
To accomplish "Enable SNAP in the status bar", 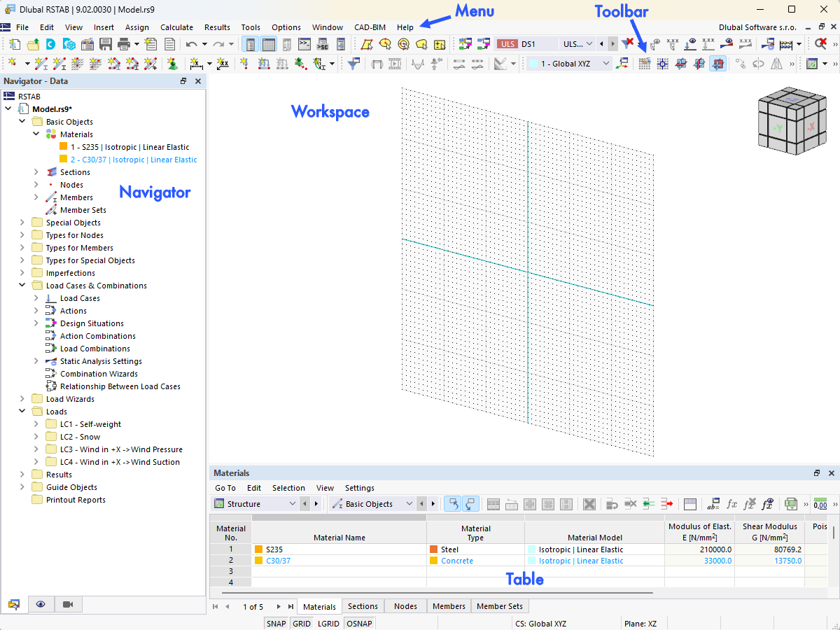I will pos(276,623).
